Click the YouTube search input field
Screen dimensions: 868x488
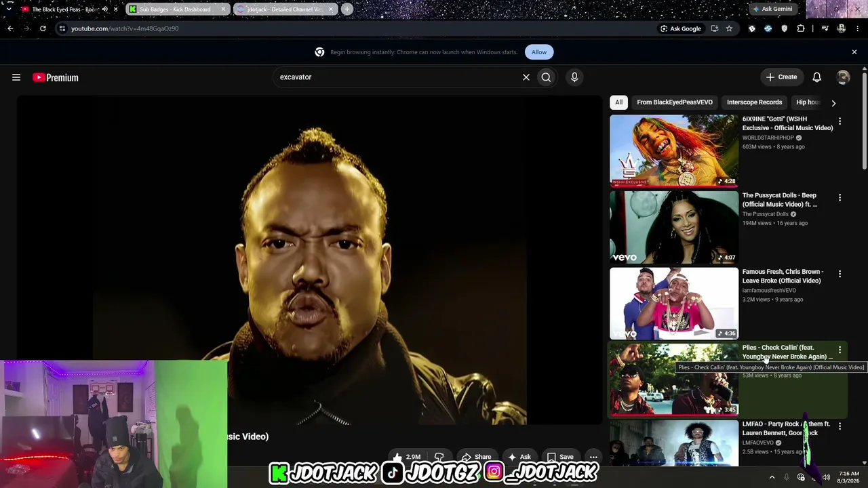click(399, 77)
